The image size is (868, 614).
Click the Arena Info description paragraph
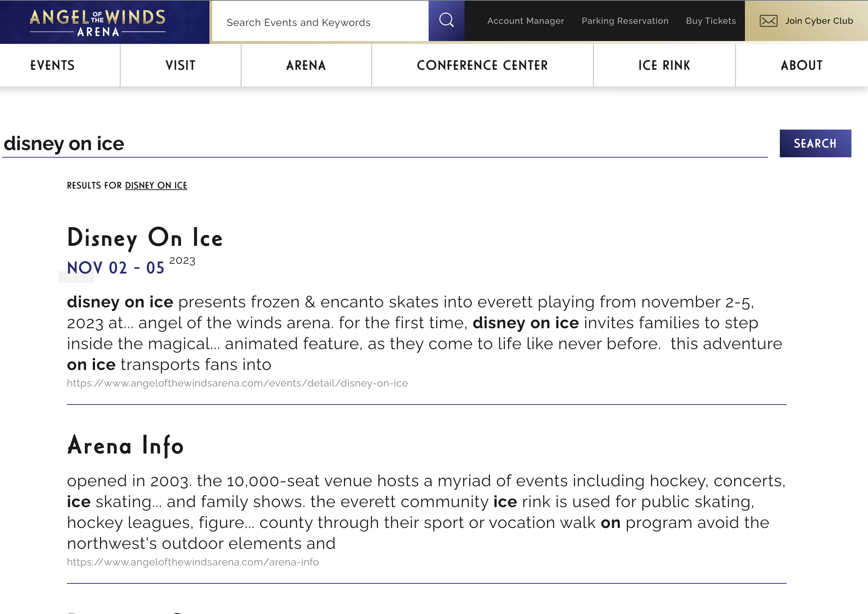point(426,512)
